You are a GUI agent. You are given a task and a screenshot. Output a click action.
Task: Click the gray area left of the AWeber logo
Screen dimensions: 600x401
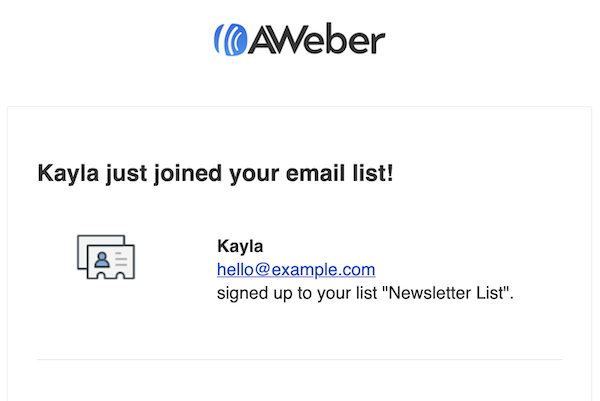tap(100, 40)
